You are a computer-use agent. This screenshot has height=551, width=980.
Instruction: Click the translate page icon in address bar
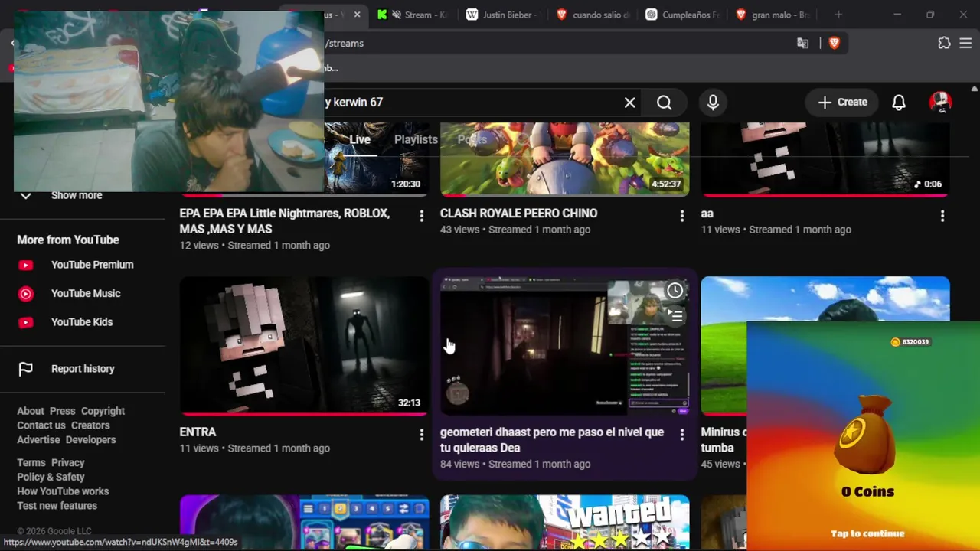coord(802,44)
